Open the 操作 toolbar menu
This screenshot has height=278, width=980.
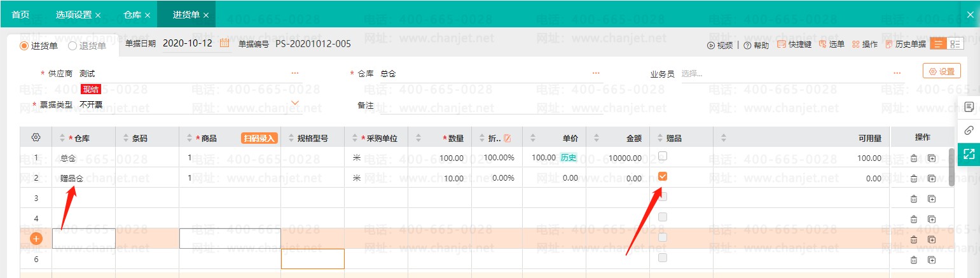tap(865, 45)
